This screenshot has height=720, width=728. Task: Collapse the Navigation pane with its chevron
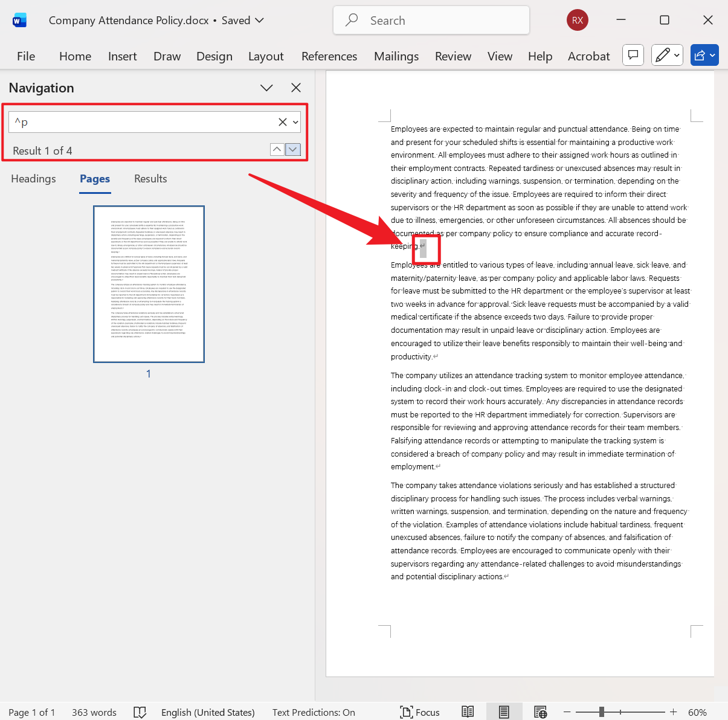click(266, 88)
